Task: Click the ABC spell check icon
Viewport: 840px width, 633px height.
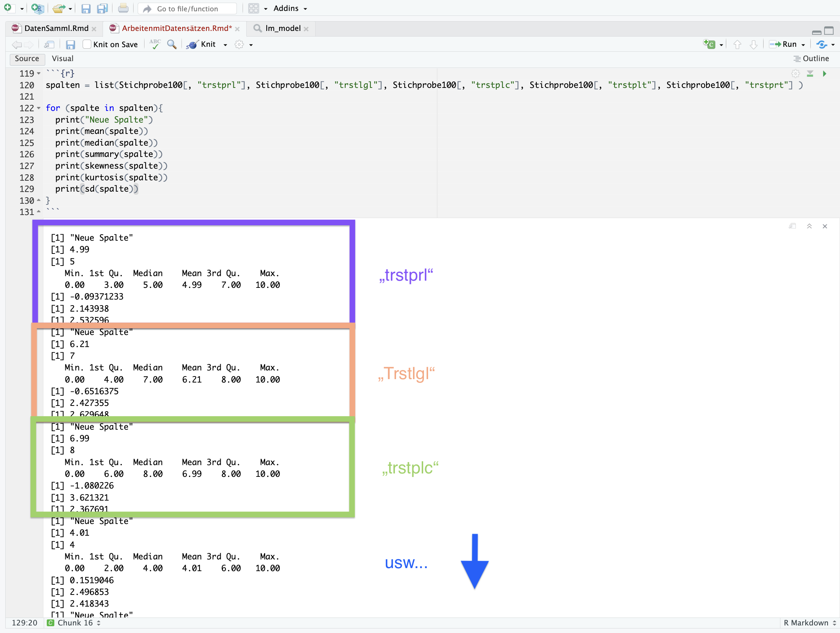Action: (x=155, y=44)
